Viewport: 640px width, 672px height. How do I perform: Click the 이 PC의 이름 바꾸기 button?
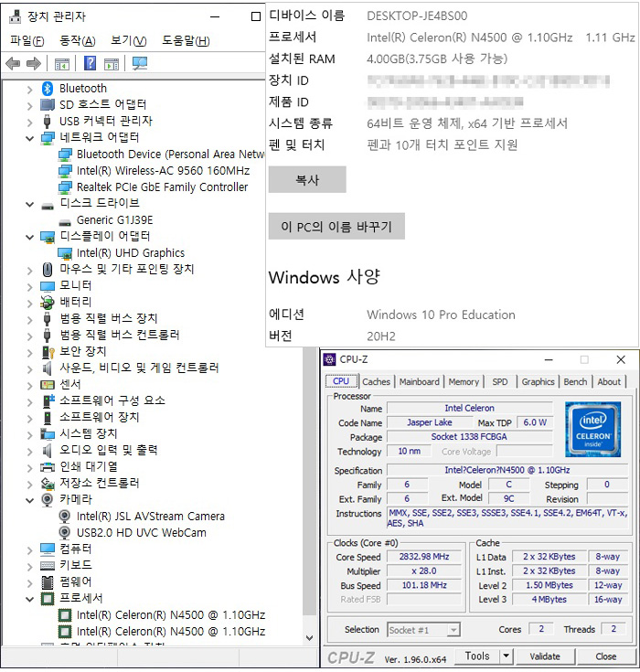[336, 227]
